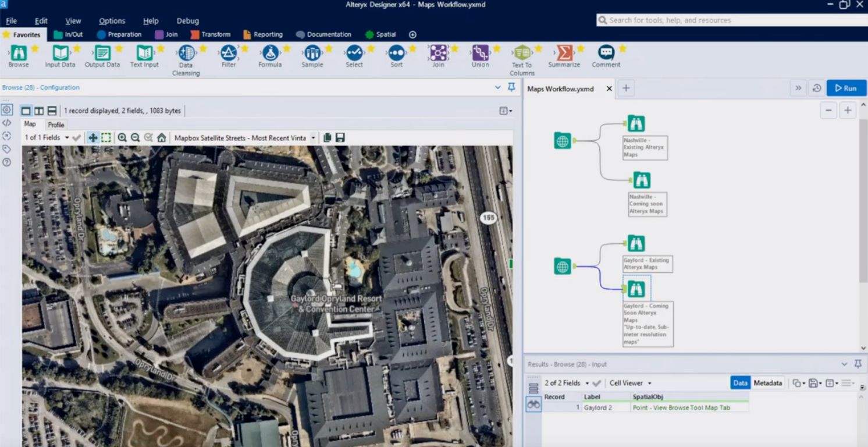Select the Formula tool
Image resolution: width=868 pixels, height=447 pixels.
click(270, 52)
